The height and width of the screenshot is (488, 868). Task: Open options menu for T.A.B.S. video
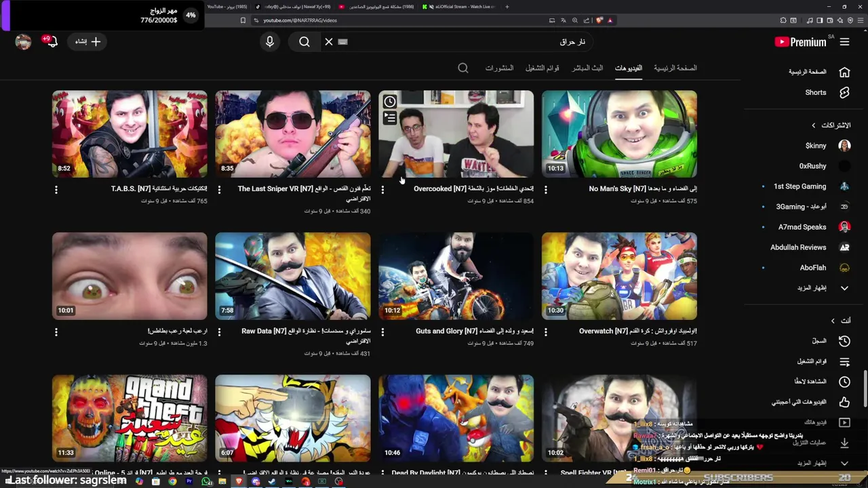56,190
